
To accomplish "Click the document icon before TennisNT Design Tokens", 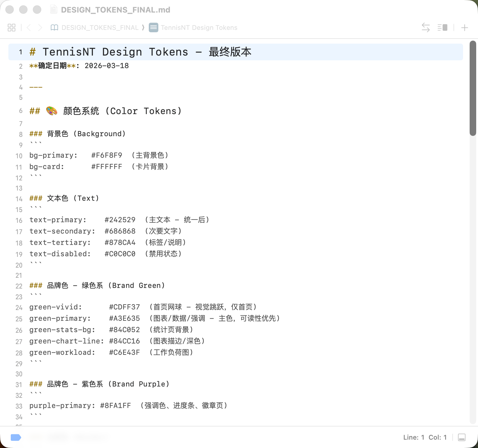I will 154,27.
